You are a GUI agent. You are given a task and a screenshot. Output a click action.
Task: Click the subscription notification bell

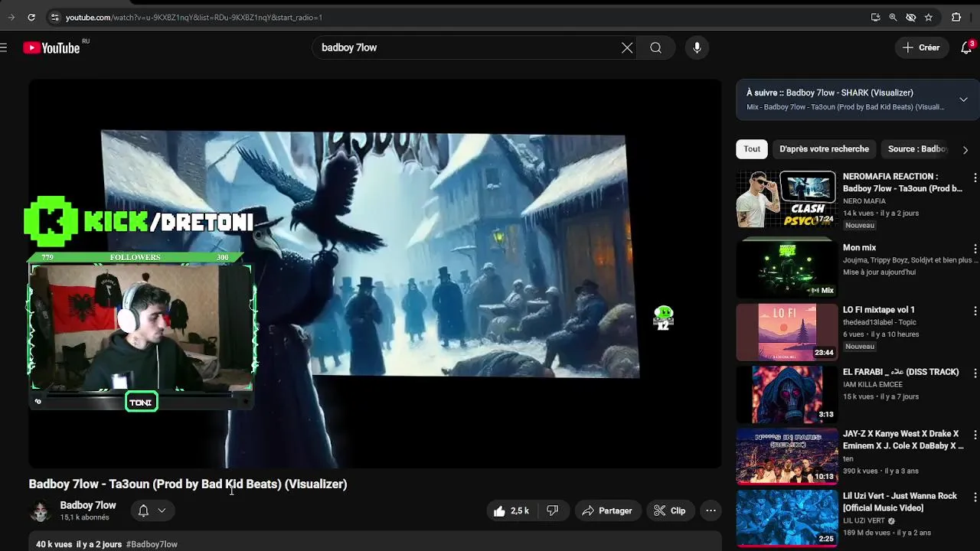tap(143, 510)
